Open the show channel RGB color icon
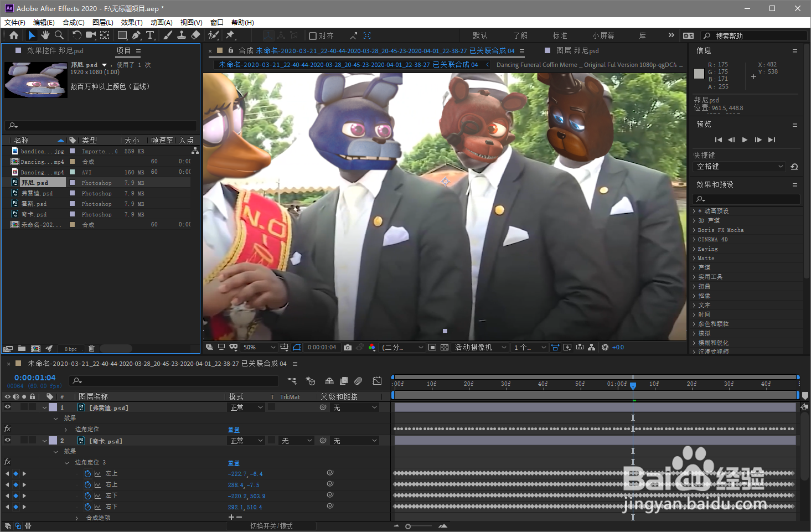 [x=372, y=348]
